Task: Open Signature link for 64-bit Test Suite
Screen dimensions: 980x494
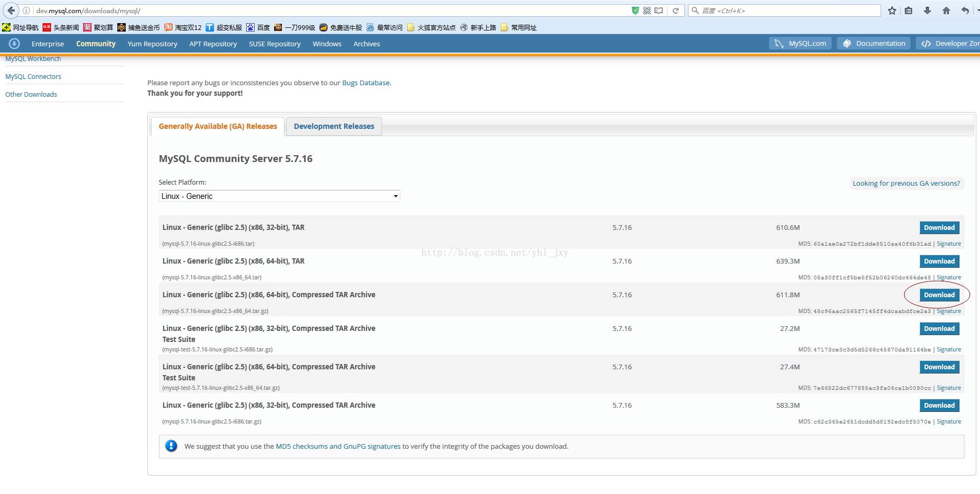Action: tap(949, 388)
